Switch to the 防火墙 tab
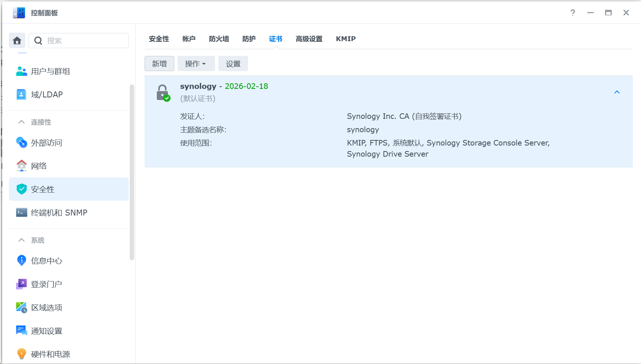The height and width of the screenshot is (364, 641). [x=219, y=39]
